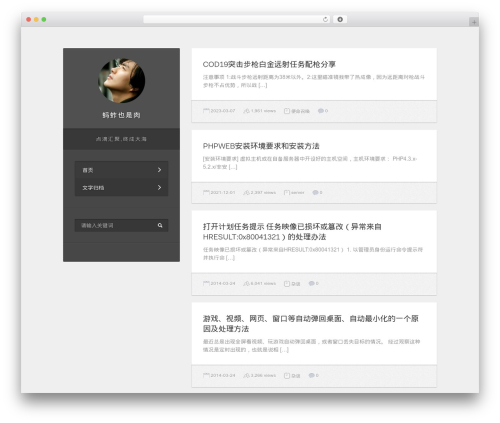Click comment bubble on HRESULT post
The height and width of the screenshot is (423, 500).
tap(312, 283)
